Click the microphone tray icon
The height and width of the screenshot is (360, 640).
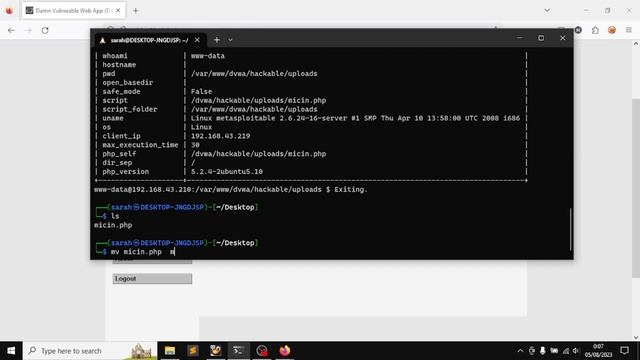tap(542, 351)
